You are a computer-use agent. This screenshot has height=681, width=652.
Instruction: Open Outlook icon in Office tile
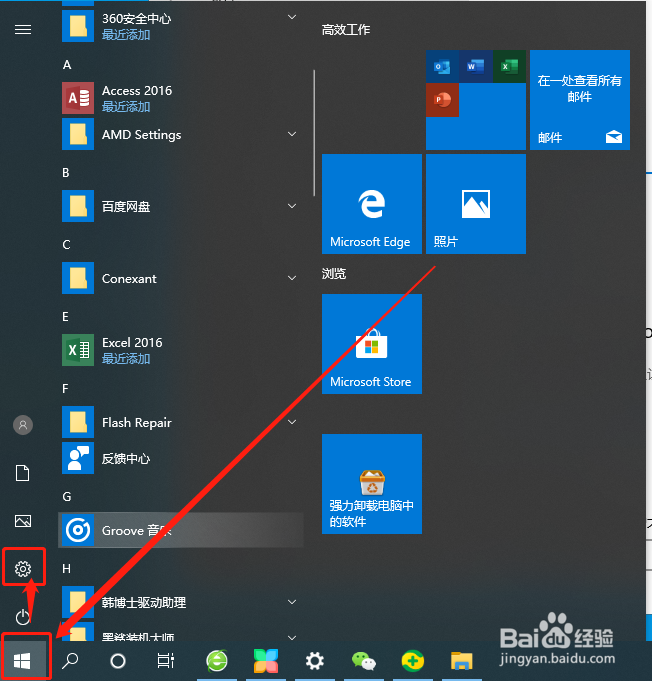(442, 66)
